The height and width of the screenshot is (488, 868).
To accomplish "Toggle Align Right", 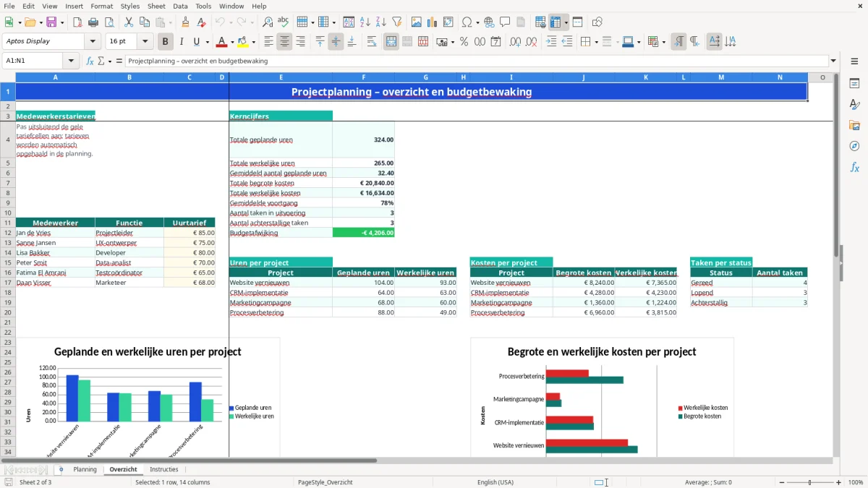I will (x=300, y=42).
